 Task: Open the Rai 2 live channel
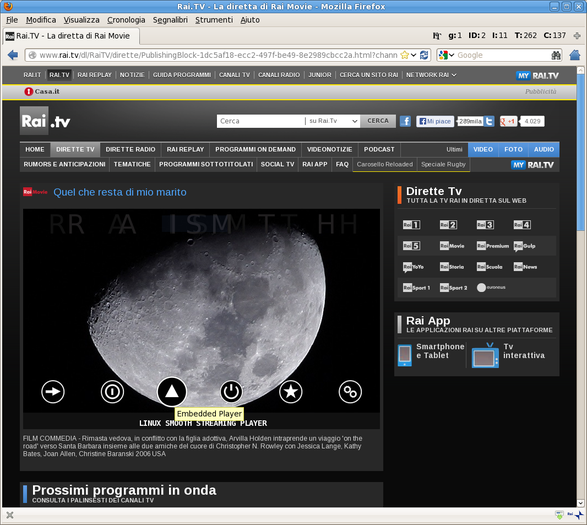tap(448, 225)
